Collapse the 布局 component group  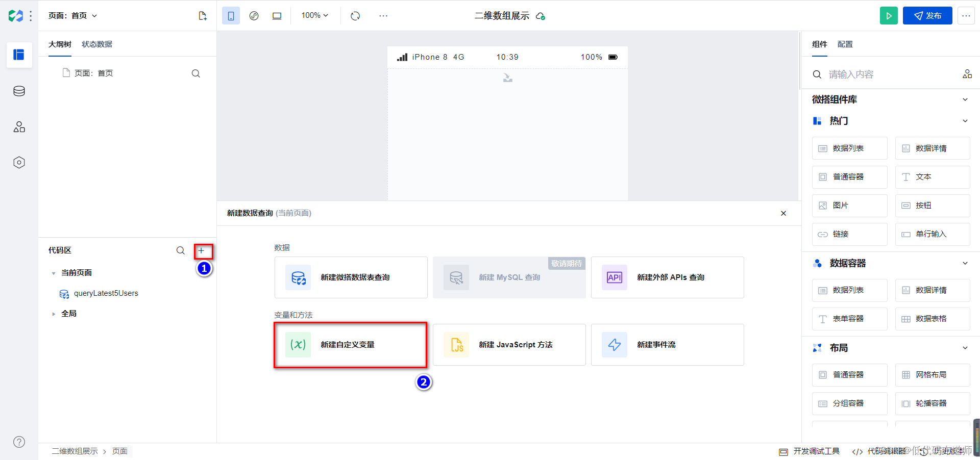coord(965,348)
